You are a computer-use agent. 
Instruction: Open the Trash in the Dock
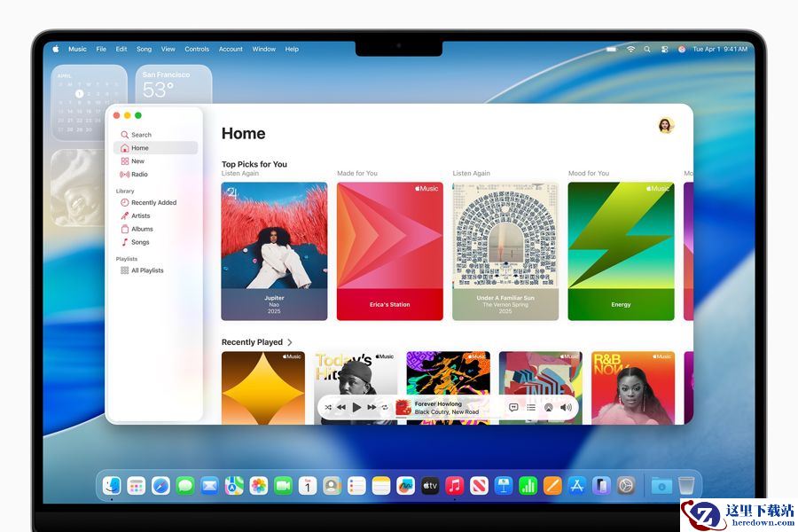tap(686, 486)
